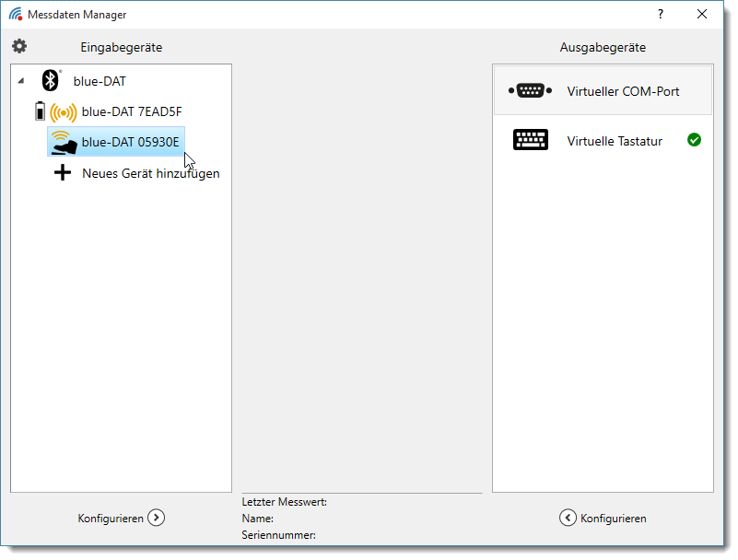Viewport: 738px width, 560px height.
Task: Click the green checkmark next to Virtuelle Tastatur
Action: coord(694,140)
